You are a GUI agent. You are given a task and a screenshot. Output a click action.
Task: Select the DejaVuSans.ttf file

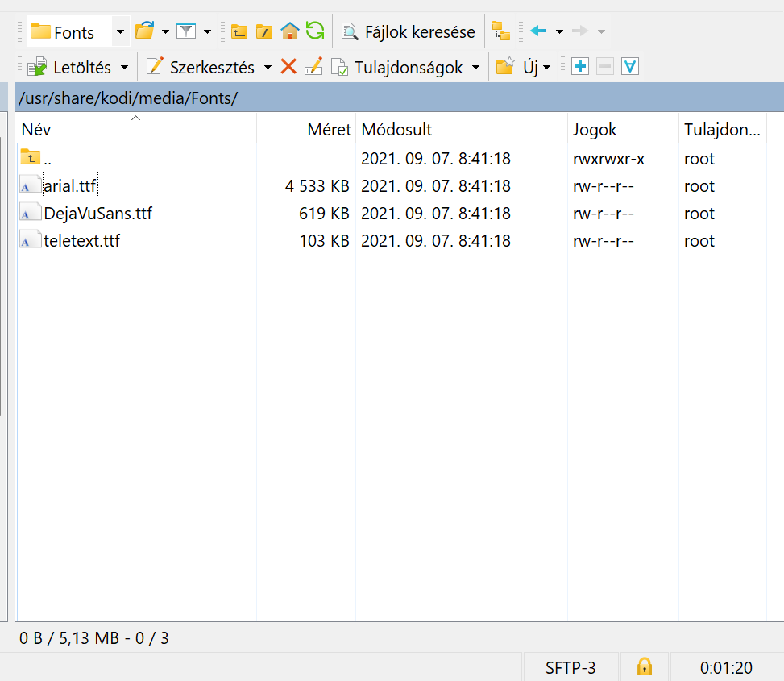click(x=98, y=213)
